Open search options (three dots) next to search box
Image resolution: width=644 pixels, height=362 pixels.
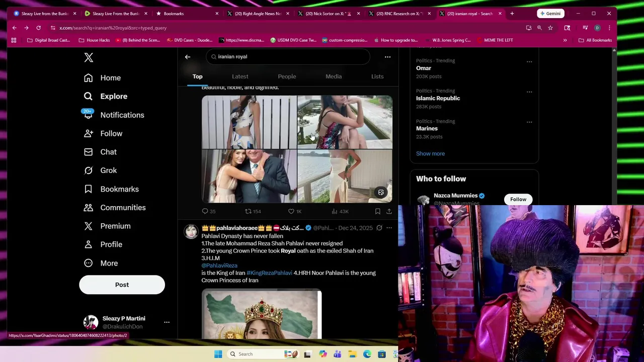click(x=387, y=57)
